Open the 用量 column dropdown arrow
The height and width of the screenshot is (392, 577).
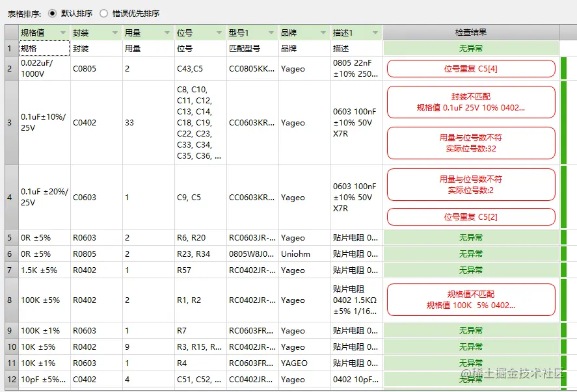tap(167, 33)
